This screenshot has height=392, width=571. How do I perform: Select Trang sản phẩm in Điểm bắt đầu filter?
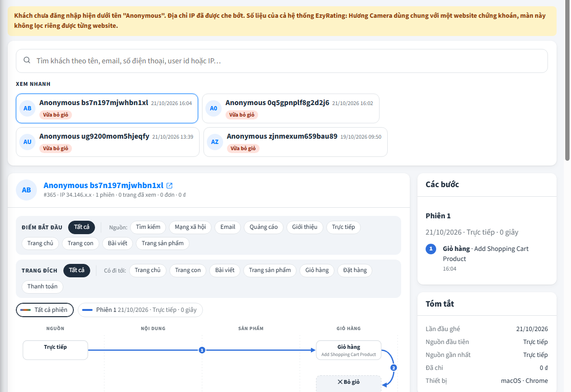click(x=162, y=243)
